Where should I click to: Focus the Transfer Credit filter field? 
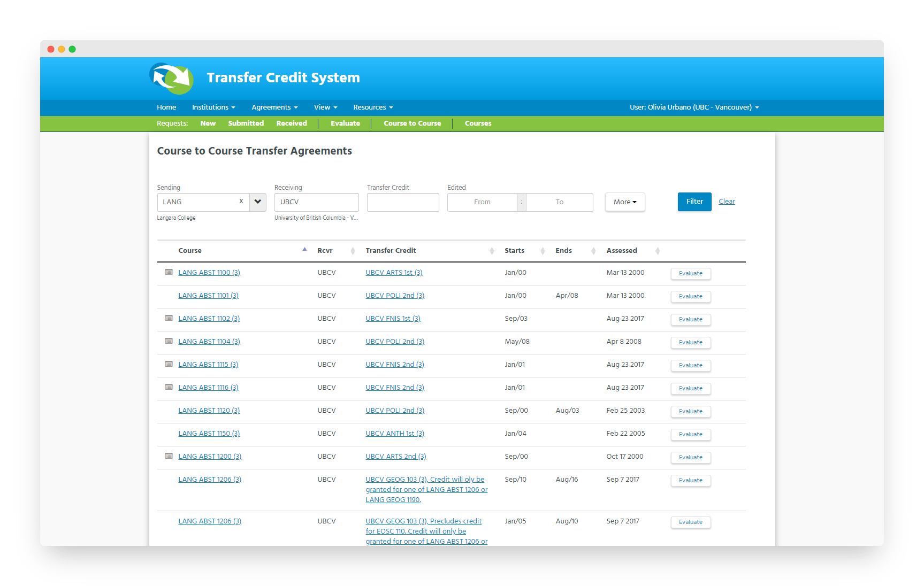[x=403, y=202]
